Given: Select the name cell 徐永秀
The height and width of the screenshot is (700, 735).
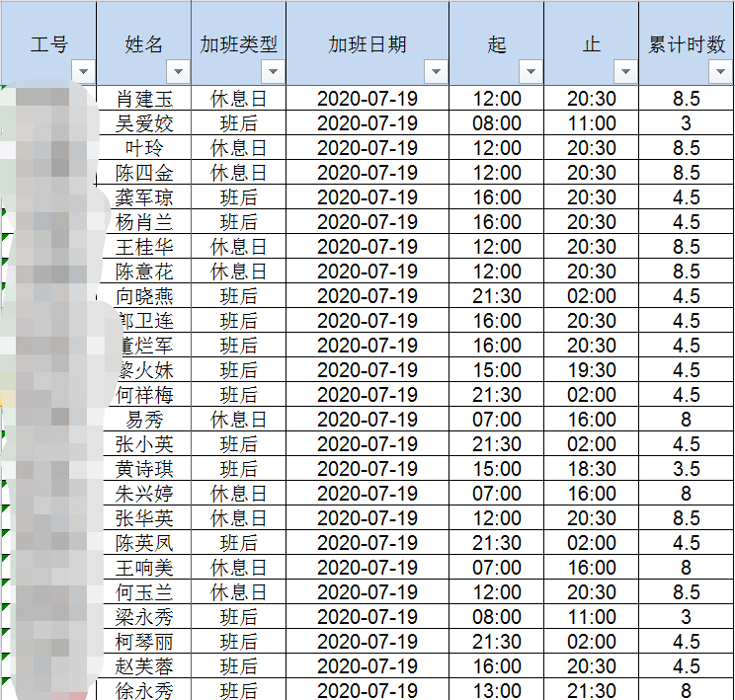Looking at the screenshot, I should [144, 690].
